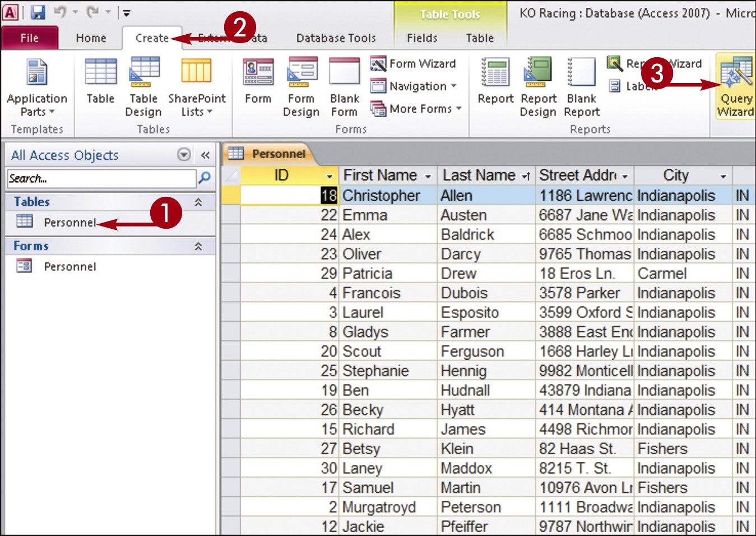Click the Undo icon in quick access toolbar

(x=60, y=12)
